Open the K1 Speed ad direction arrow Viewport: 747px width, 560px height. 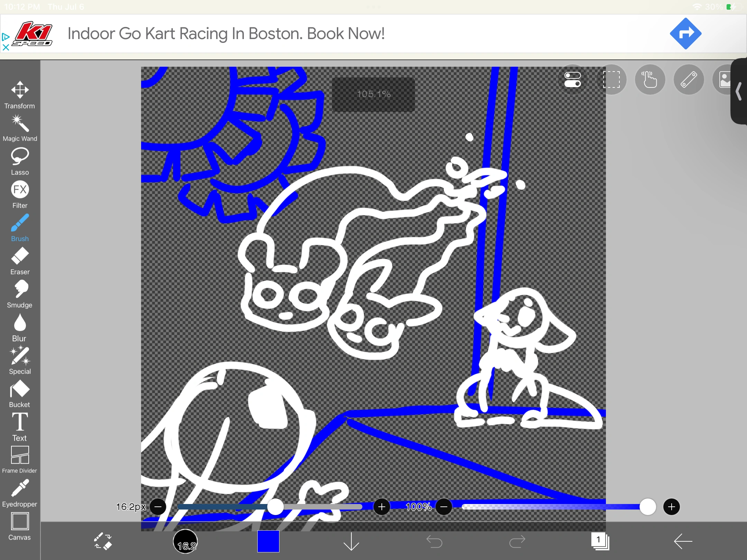click(685, 34)
